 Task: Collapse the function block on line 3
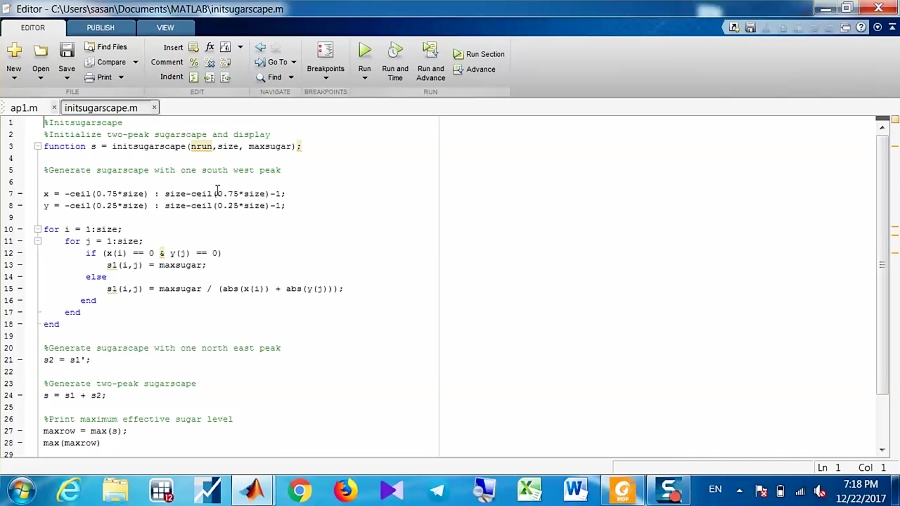tap(37, 146)
